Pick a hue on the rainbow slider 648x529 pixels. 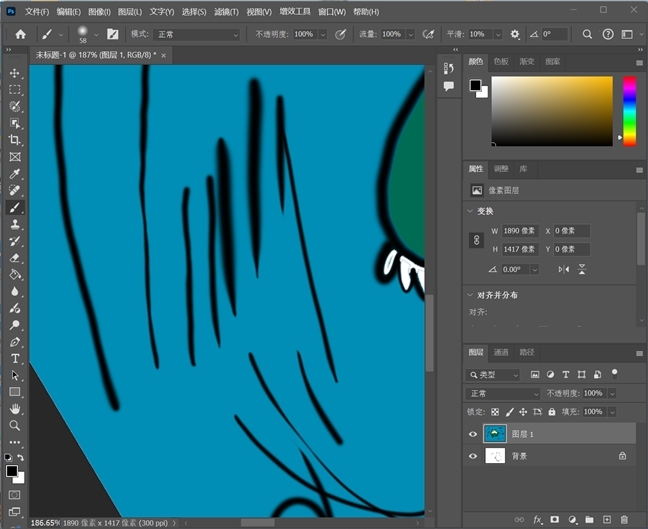tap(629, 111)
